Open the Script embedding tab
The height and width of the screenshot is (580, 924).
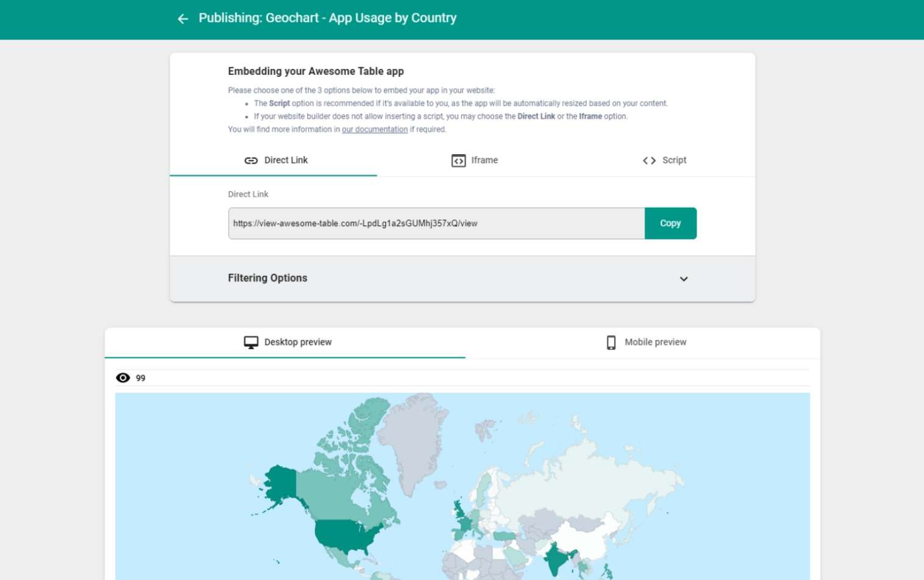point(664,160)
